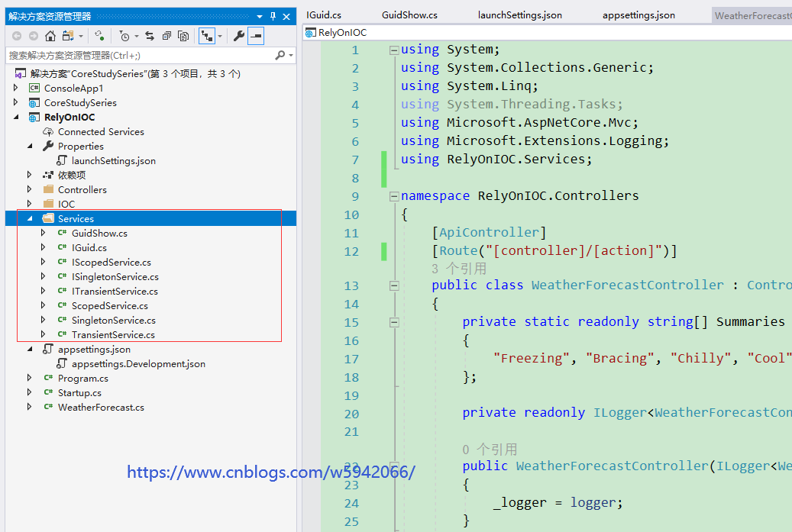792x532 pixels.
Task: Click the Collapse All icon in Solution Explorer
Action: click(x=166, y=36)
